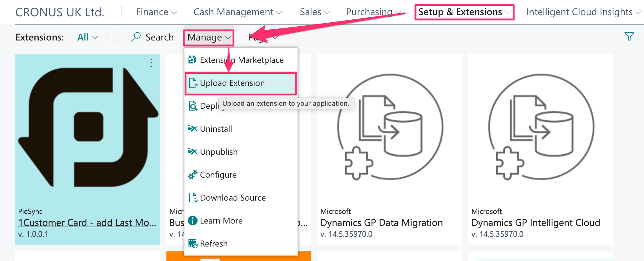The width and height of the screenshot is (644, 261).
Task: Choose Extension Marketplace from the menu
Action: tap(241, 60)
